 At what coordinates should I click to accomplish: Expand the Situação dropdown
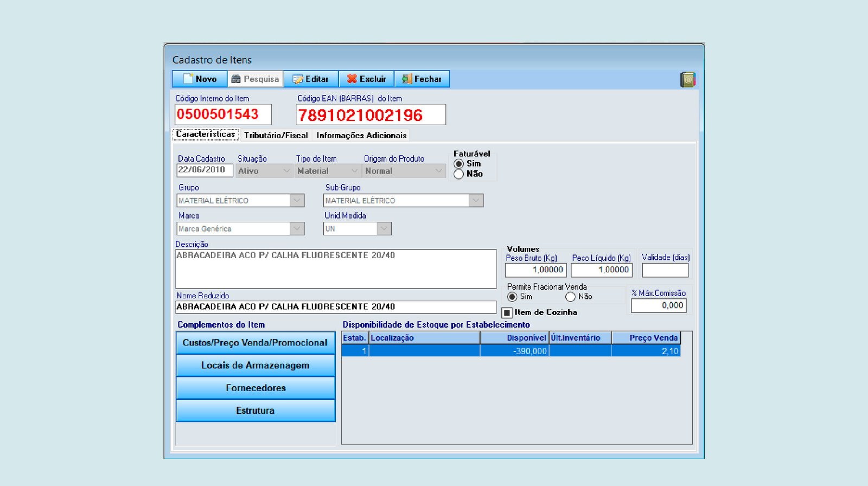click(x=265, y=171)
